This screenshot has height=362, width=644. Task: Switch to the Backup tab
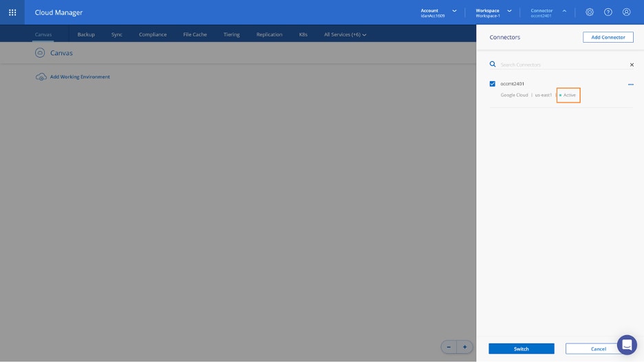click(86, 34)
